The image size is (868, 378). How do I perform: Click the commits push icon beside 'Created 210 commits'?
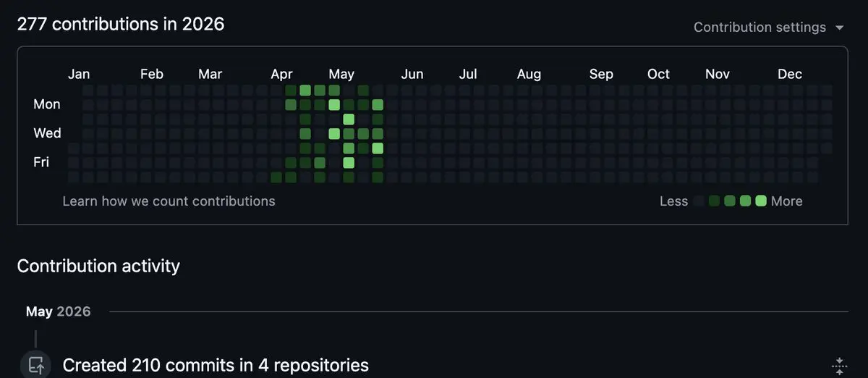pyautogui.click(x=35, y=365)
